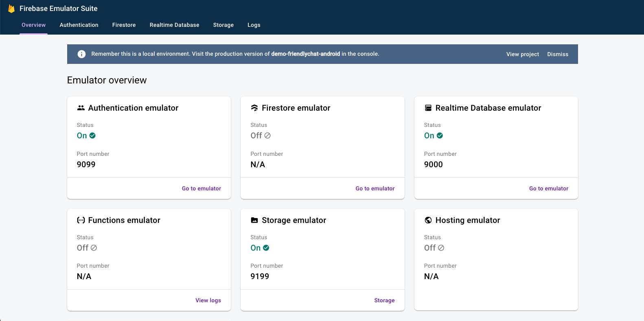Viewport: 644px width, 321px height.
Task: Click the Realtime Database emulator icon
Action: 428,108
